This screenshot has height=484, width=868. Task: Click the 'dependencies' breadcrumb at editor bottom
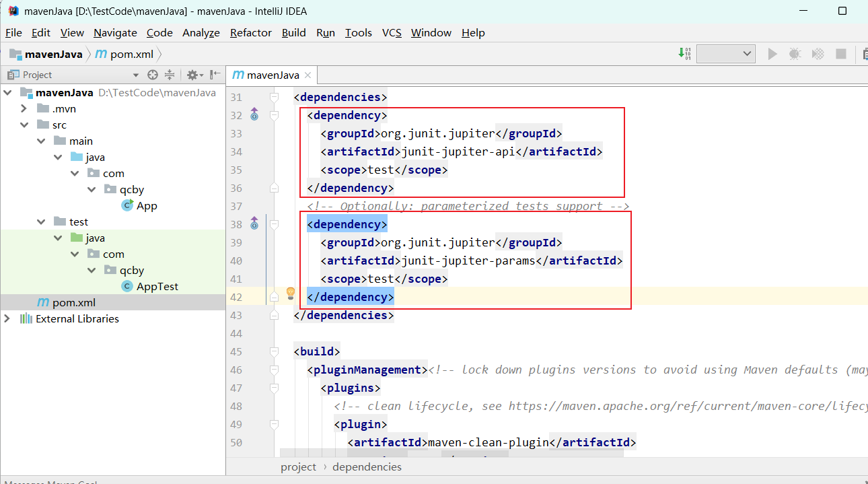pyautogui.click(x=367, y=466)
